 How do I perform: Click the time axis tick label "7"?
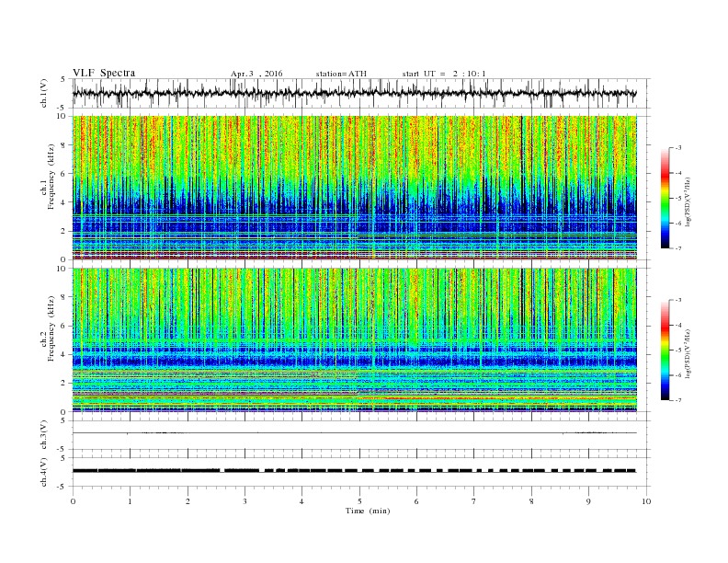click(x=474, y=501)
